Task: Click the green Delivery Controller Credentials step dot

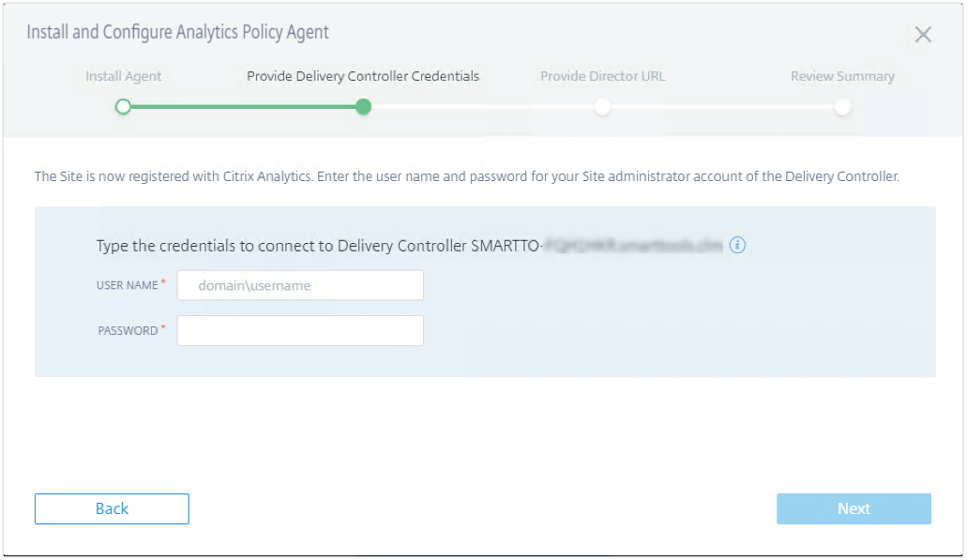Action: pos(363,107)
